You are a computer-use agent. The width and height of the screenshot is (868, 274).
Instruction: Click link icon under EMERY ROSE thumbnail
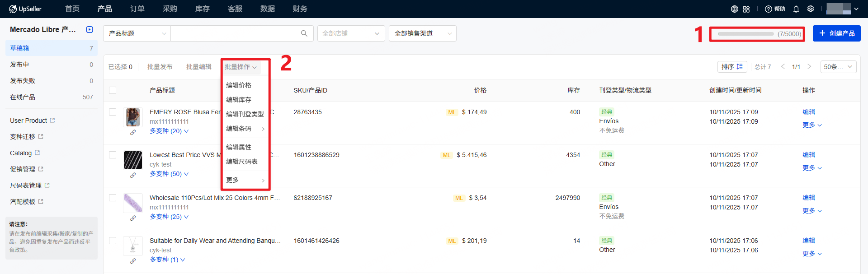click(133, 132)
